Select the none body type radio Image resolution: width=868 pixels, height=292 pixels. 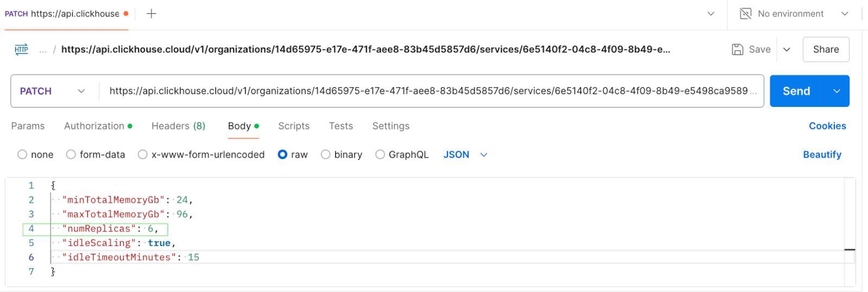click(22, 155)
